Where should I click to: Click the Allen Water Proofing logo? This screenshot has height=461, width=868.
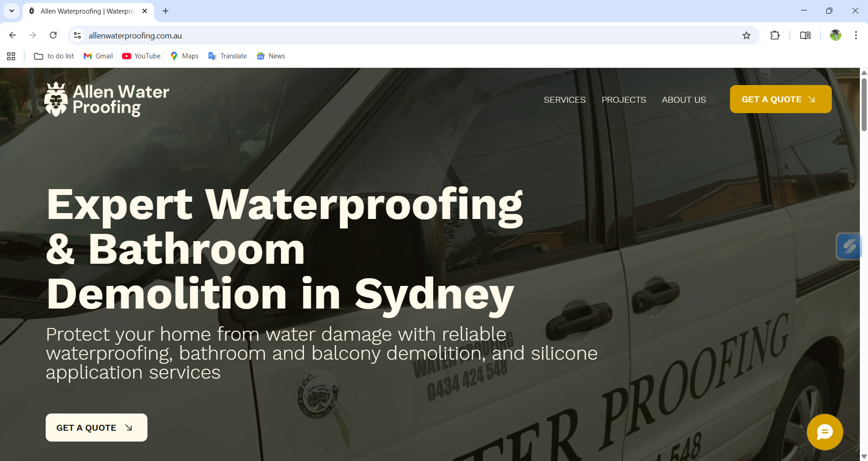[x=107, y=99]
